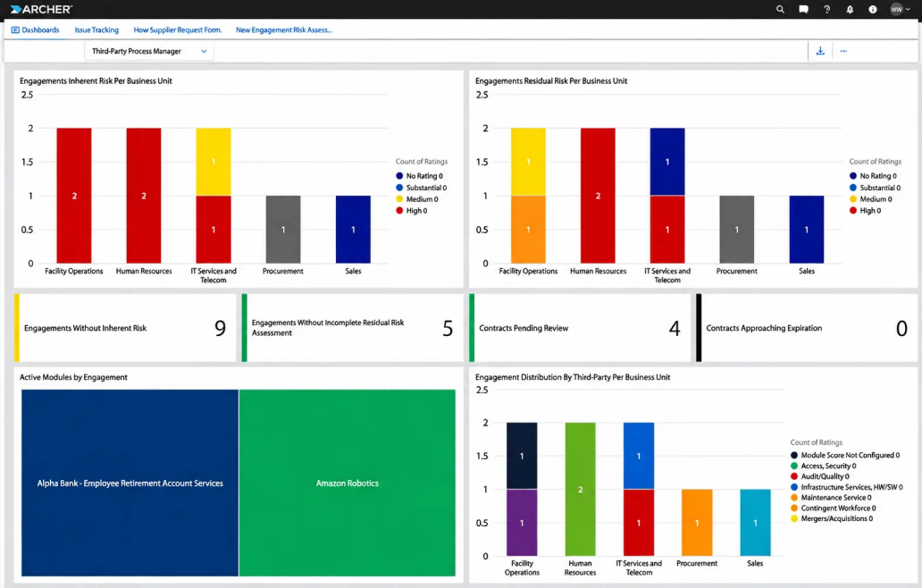Open Engagements Without Inherent Risk tile
The height and width of the screenshot is (588, 922).
[125, 328]
